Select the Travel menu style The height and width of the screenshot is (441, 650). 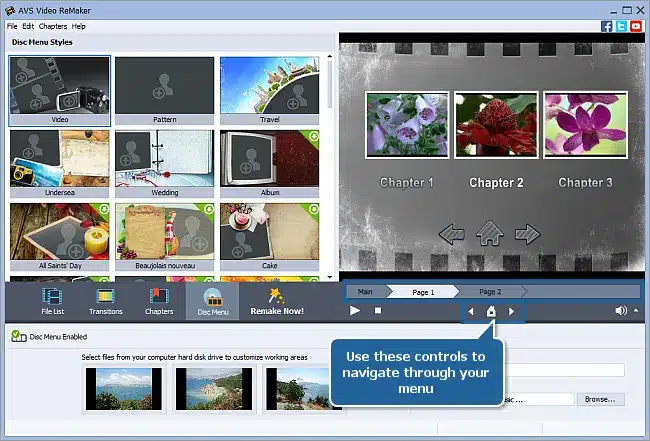269,91
